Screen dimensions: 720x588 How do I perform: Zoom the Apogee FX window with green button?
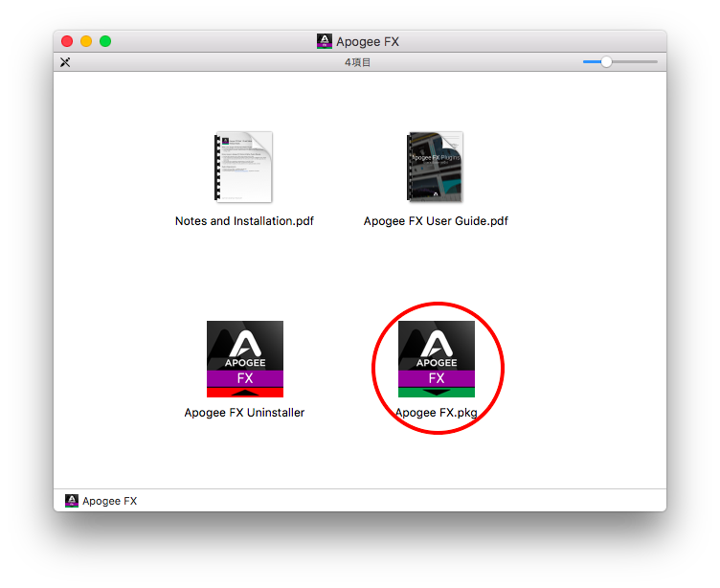[105, 41]
